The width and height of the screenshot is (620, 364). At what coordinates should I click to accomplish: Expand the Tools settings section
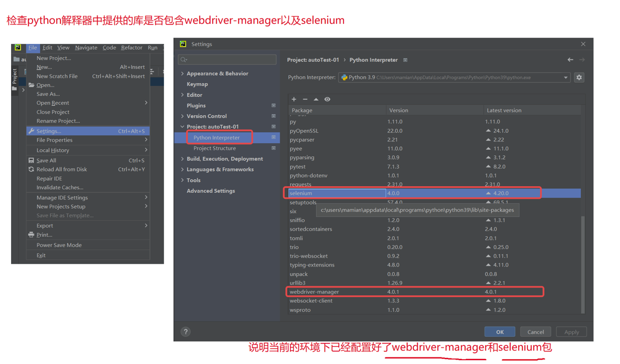tap(182, 180)
